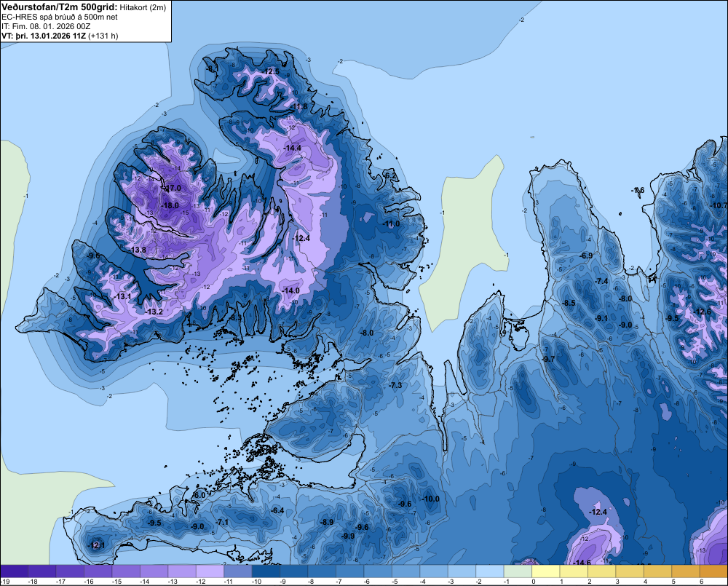This screenshot has width=728, height=586.
Task: Click the legend swatch between -19 and -18
Action: point(15,571)
